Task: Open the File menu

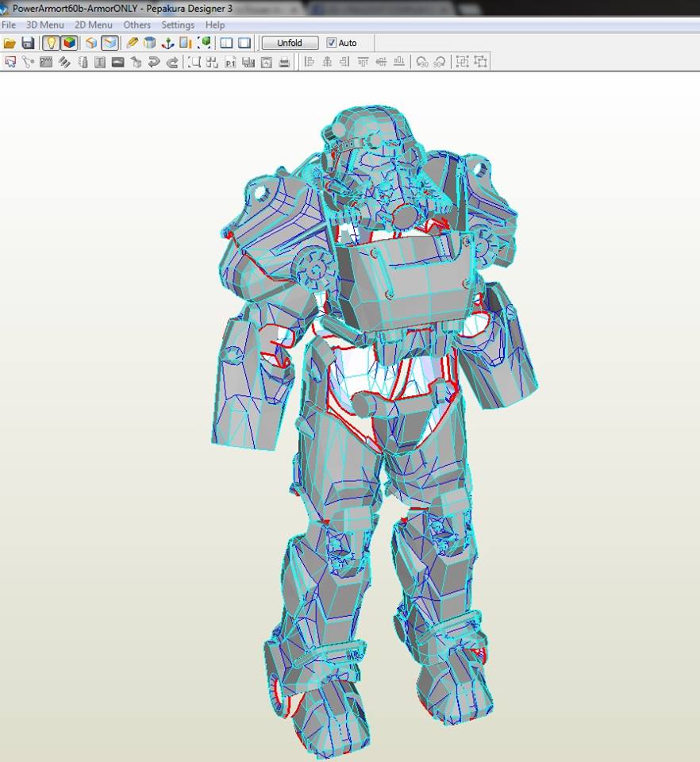Action: pos(9,25)
